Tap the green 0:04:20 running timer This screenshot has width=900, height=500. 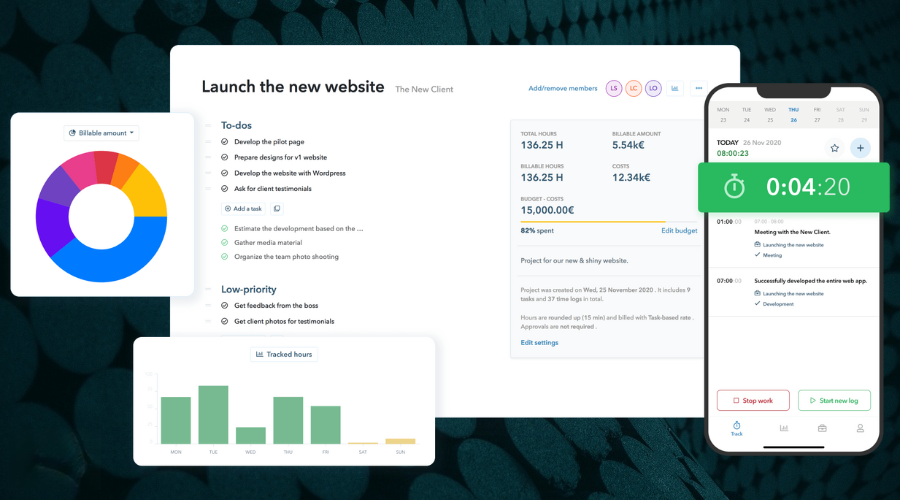793,187
